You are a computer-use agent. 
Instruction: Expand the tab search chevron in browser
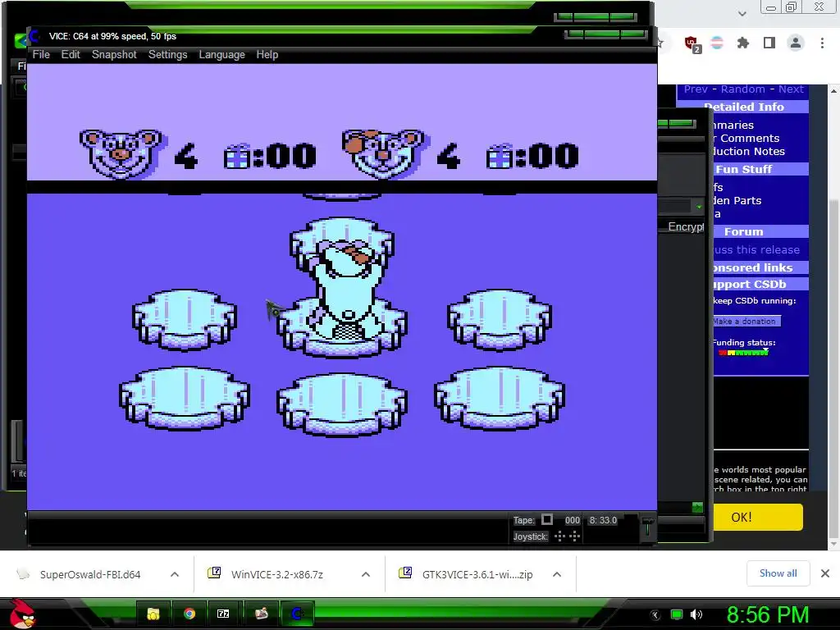[742, 13]
